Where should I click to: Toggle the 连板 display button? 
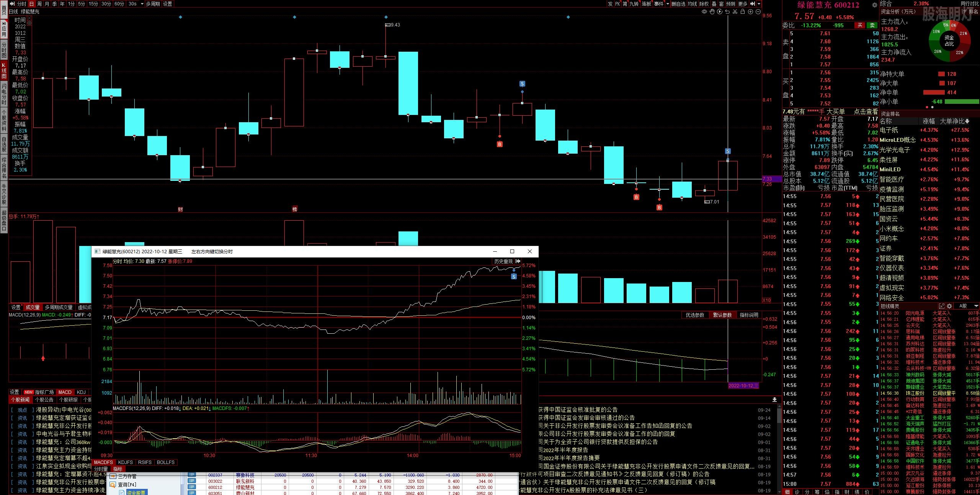(647, 4)
